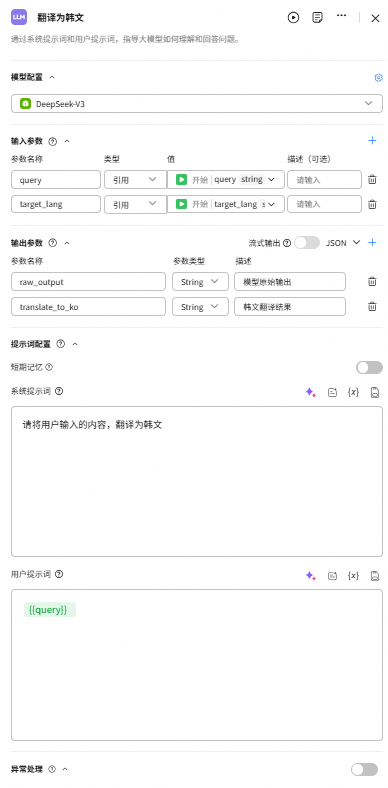Save 系统提示词 as template icon
388x788 pixels.
coord(374,392)
